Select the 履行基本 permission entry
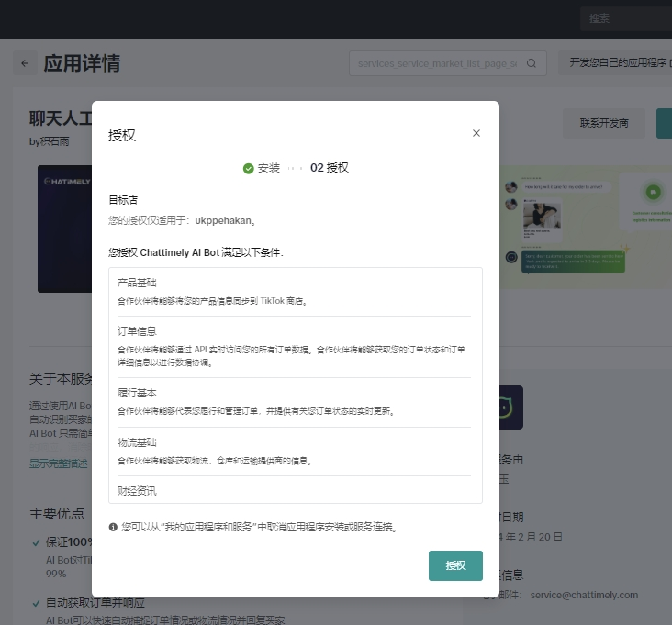 (137, 393)
